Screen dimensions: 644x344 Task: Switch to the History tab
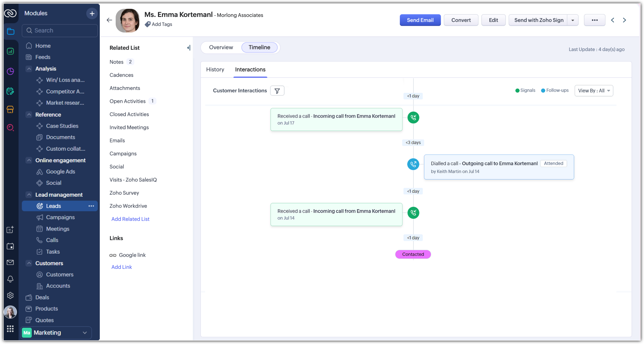coord(215,69)
